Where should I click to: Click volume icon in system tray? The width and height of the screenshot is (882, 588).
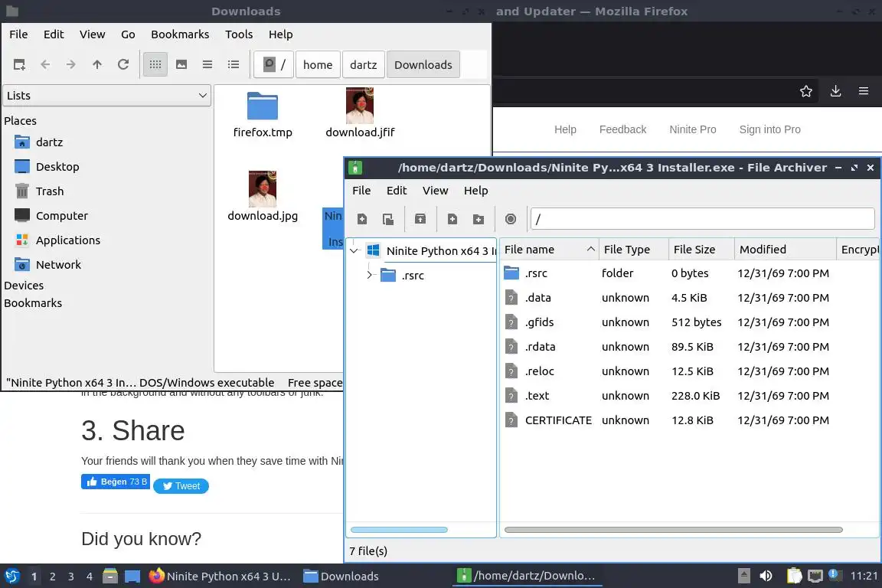(x=766, y=576)
